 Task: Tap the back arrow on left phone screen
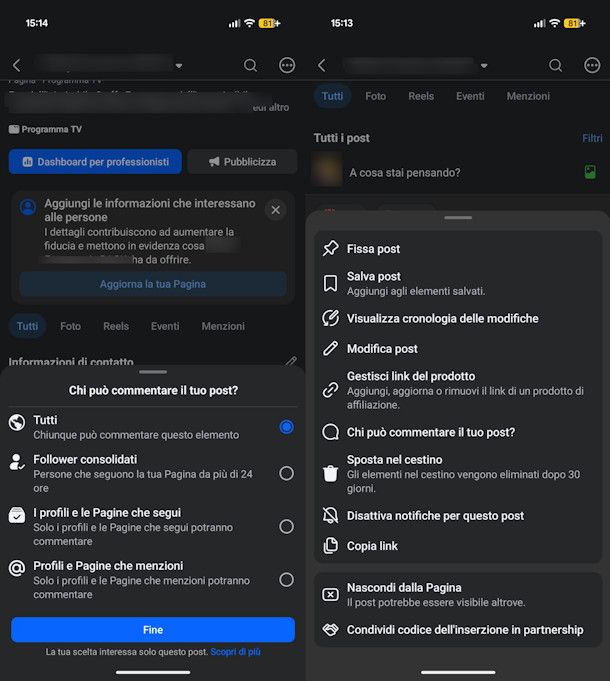point(16,66)
